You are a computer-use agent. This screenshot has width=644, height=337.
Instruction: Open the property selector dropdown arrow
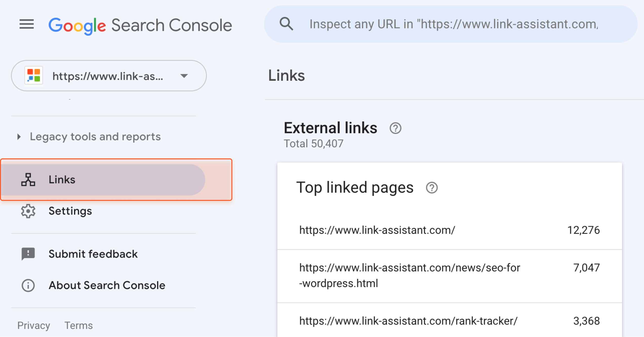point(184,76)
